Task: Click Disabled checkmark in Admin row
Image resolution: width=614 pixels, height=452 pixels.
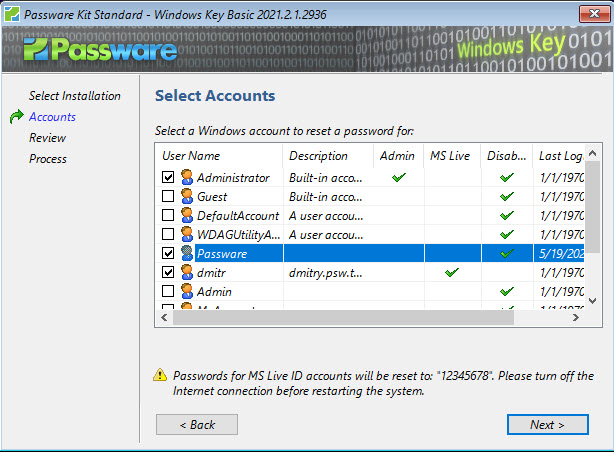Action: coord(507,291)
